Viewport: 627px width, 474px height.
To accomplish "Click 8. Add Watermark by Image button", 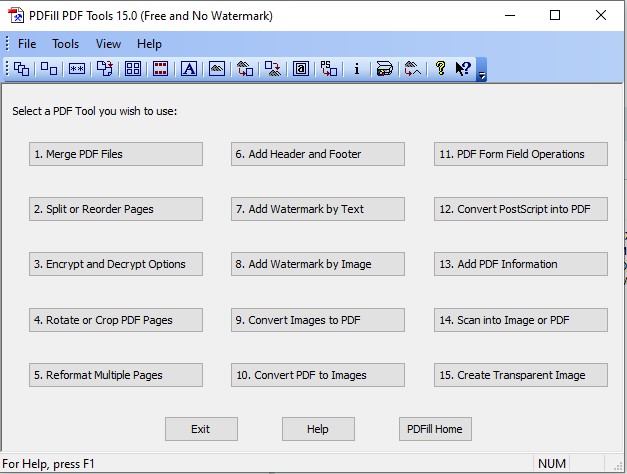I will click(318, 264).
